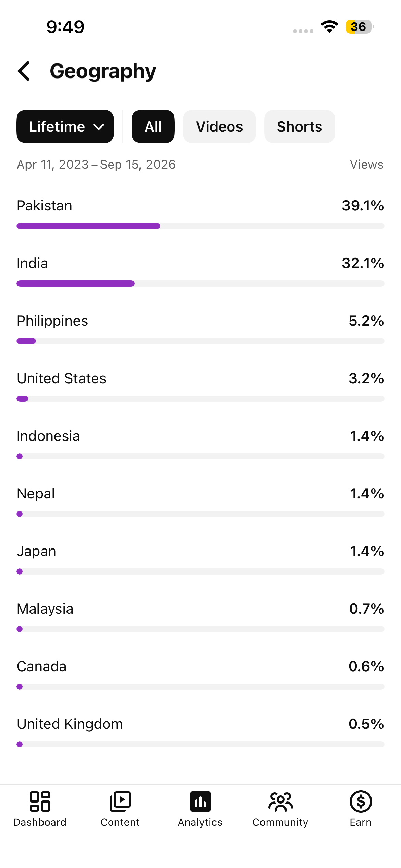Open the Content library icon
Image resolution: width=401 pixels, height=868 pixels.
[120, 801]
